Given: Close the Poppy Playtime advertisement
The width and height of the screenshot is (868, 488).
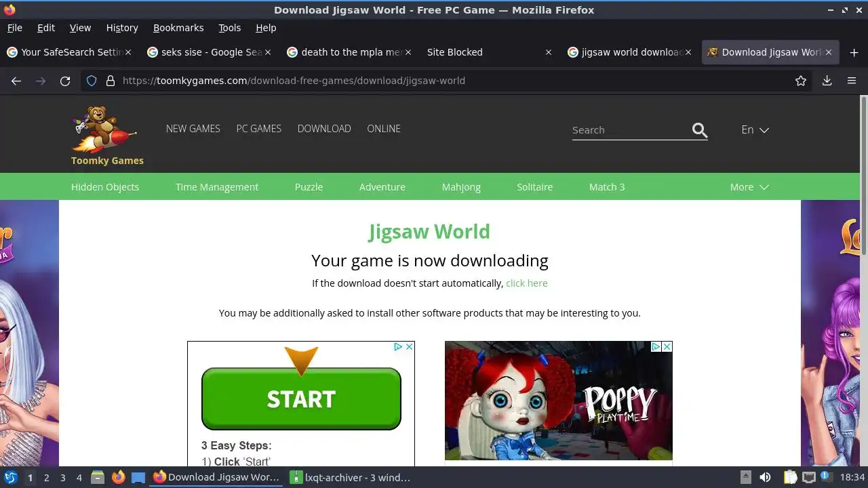Looking at the screenshot, I should click(x=667, y=346).
